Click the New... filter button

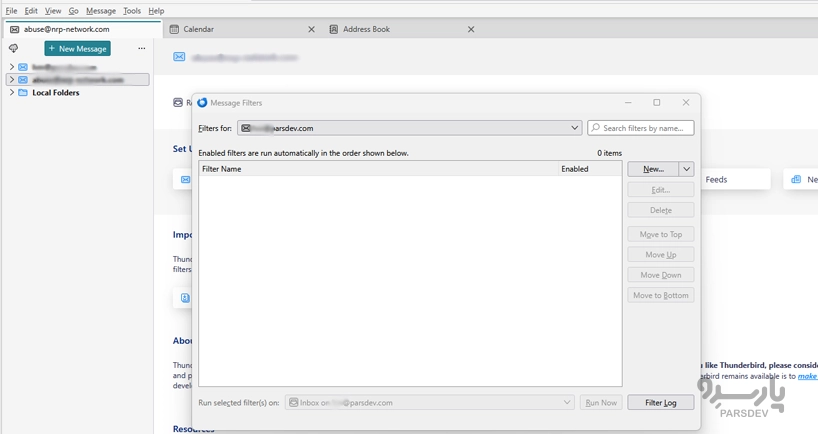click(x=653, y=169)
